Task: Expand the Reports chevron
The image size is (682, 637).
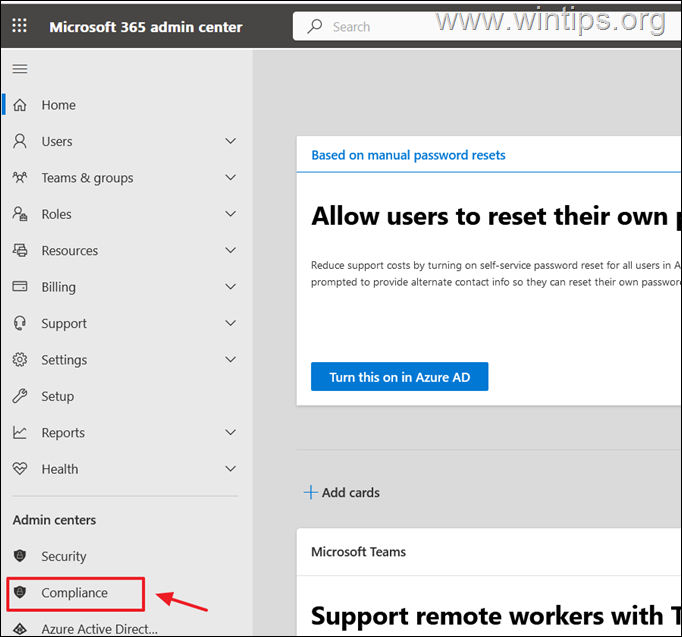Action: pos(231,432)
